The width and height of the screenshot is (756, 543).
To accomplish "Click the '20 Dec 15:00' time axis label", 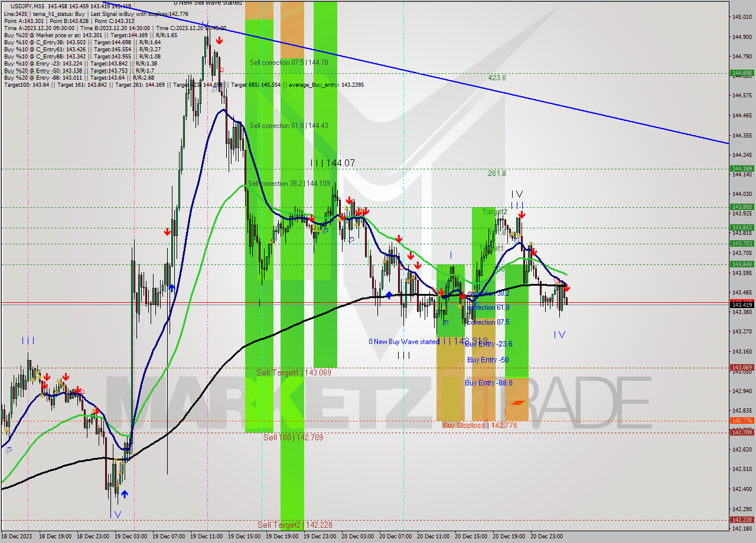I will coord(471,537).
